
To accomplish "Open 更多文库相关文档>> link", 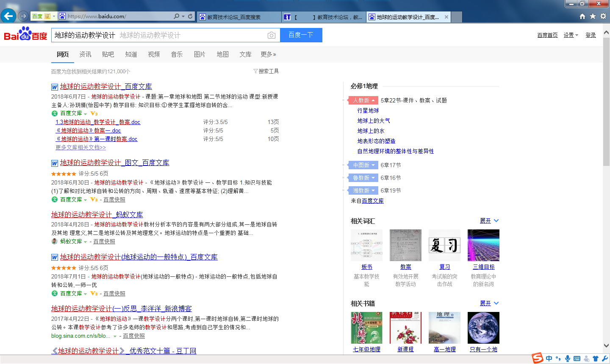I will tap(80, 147).
